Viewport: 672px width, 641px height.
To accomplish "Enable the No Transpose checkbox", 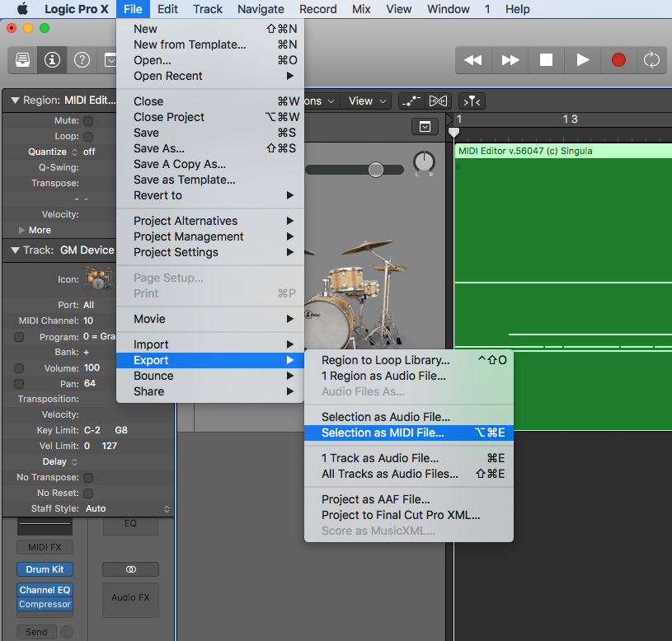I will 88,477.
